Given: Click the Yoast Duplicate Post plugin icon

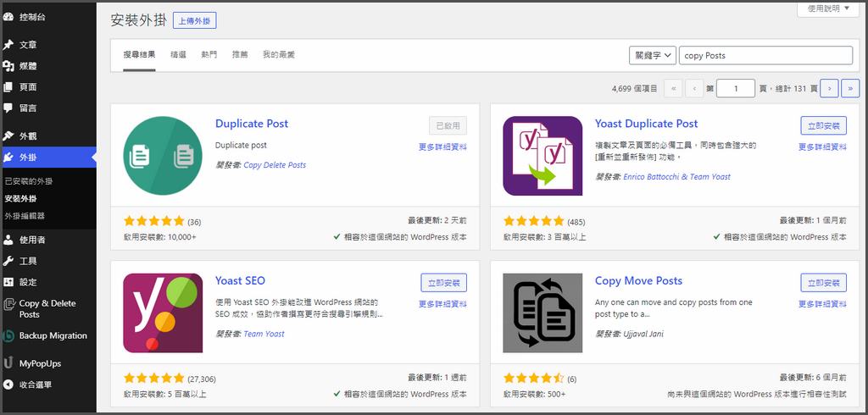Looking at the screenshot, I should point(542,156).
